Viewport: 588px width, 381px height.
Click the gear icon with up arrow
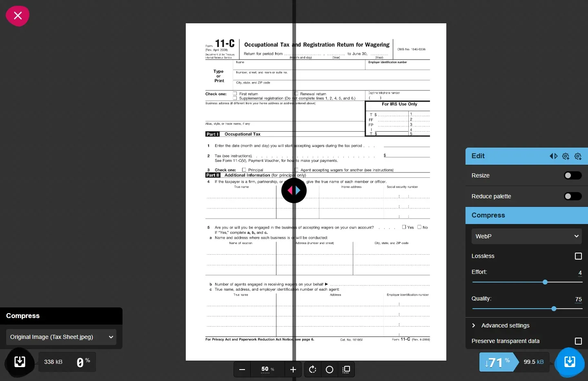point(566,156)
